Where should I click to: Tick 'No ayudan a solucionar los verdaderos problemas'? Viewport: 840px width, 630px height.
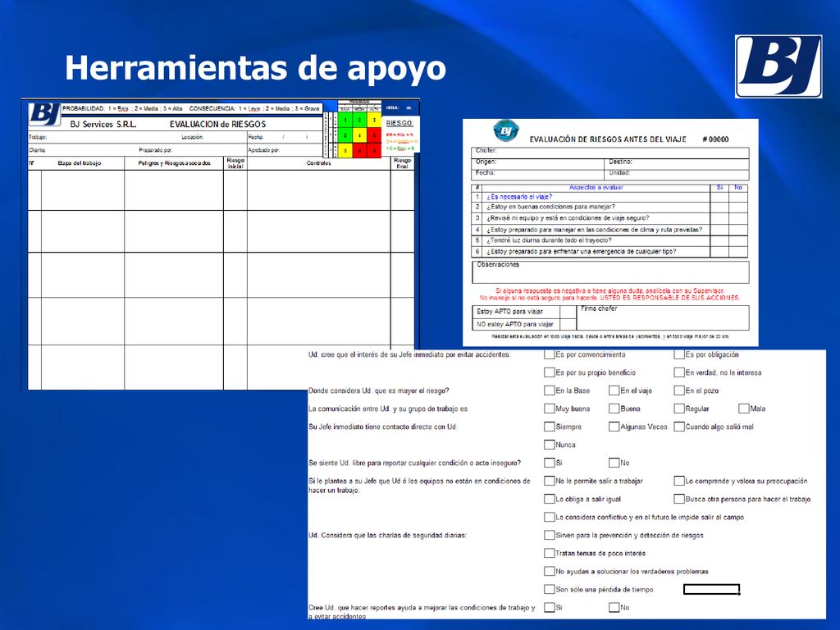click(549, 571)
